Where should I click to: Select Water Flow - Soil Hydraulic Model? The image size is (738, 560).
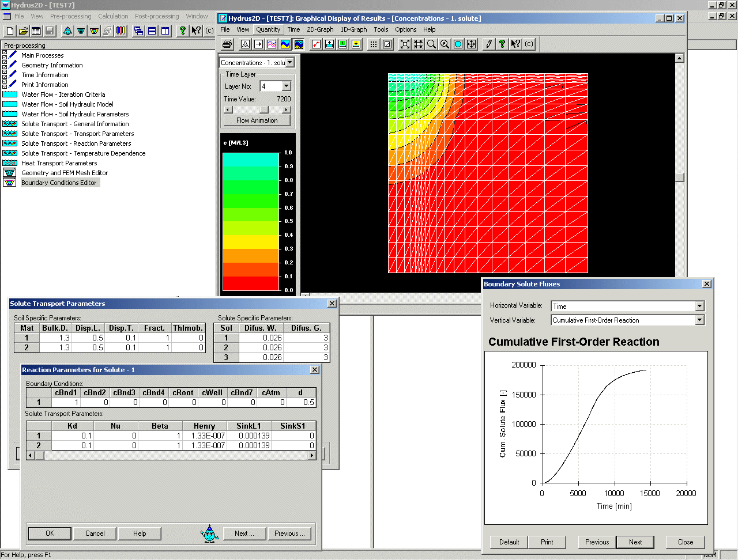pos(67,104)
